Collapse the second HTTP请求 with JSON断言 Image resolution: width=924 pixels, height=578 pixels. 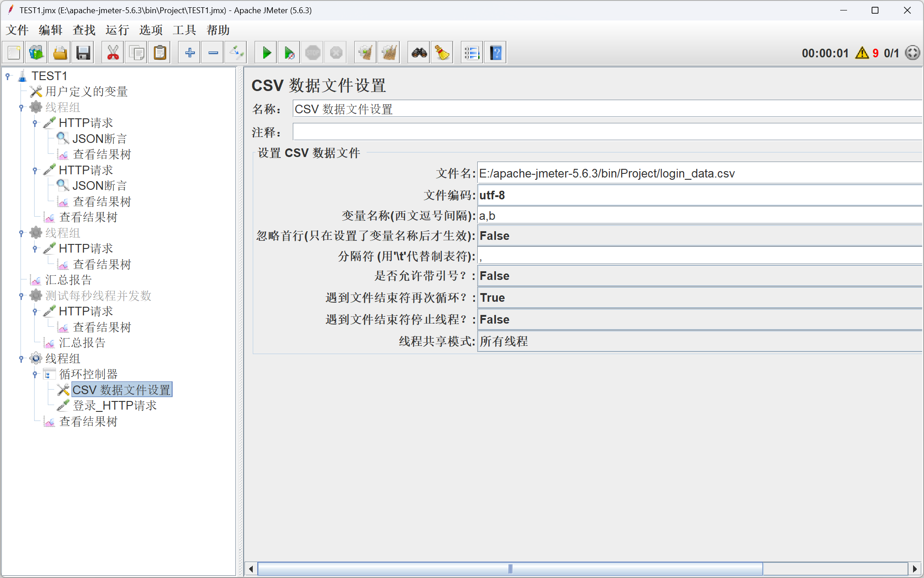coord(35,170)
